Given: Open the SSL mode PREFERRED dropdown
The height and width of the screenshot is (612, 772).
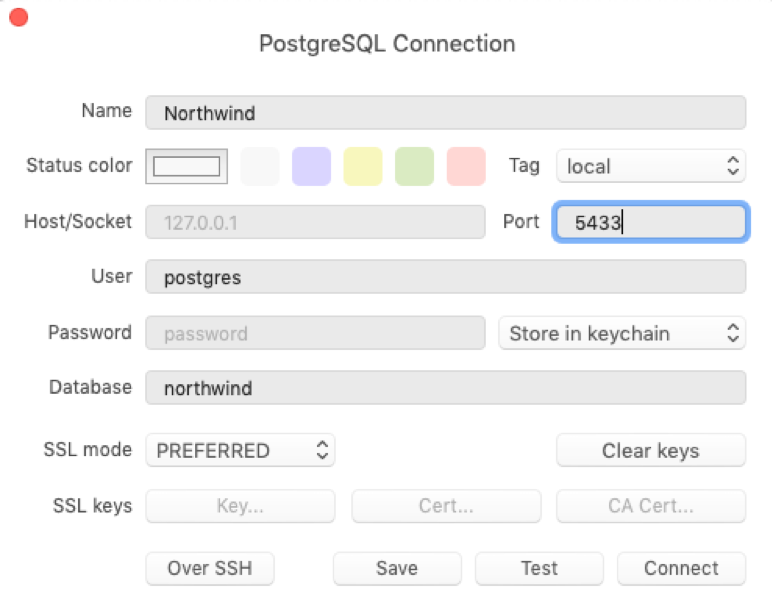Looking at the screenshot, I should 240,450.
